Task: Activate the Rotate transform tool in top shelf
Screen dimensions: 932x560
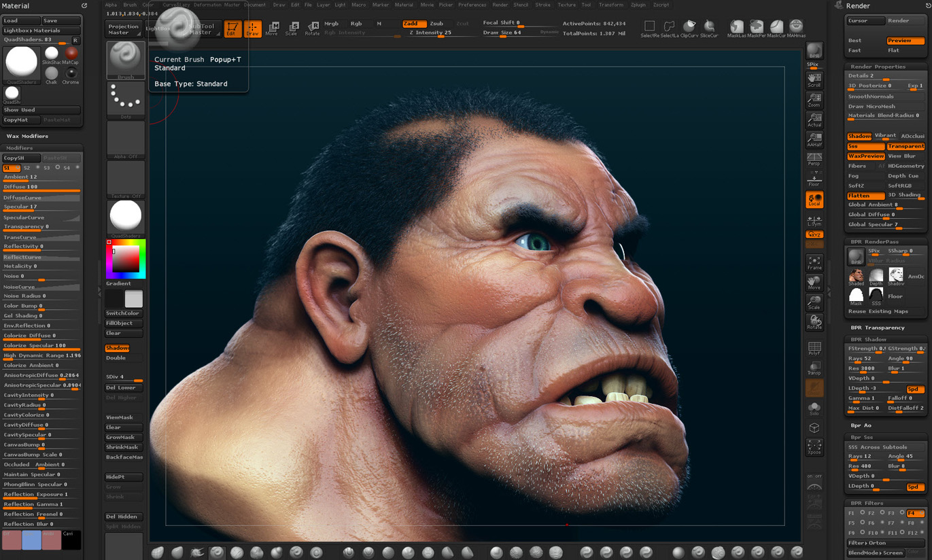Action: point(312,29)
